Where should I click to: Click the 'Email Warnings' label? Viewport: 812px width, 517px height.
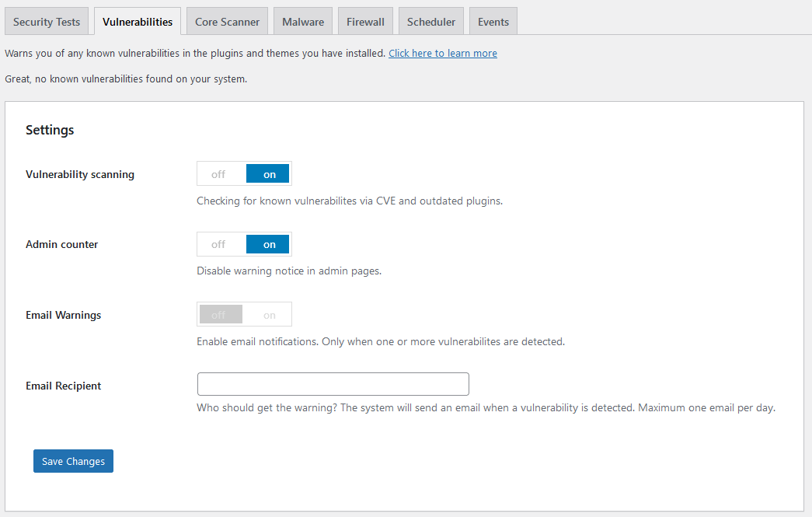click(63, 315)
